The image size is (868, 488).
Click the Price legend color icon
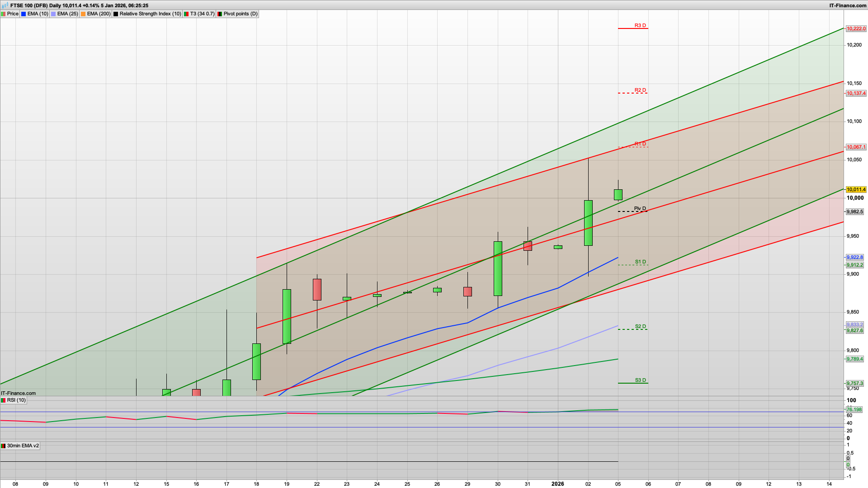click(4, 14)
